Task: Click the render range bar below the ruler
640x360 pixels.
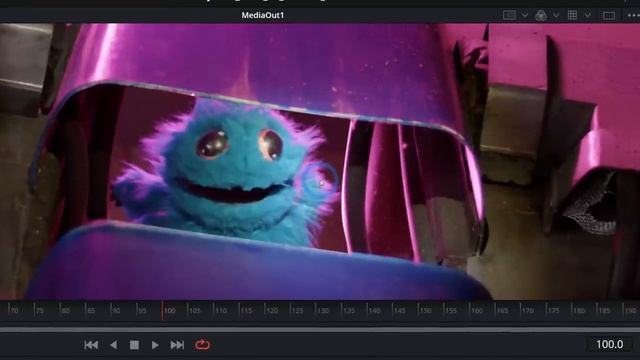Action: [320, 329]
